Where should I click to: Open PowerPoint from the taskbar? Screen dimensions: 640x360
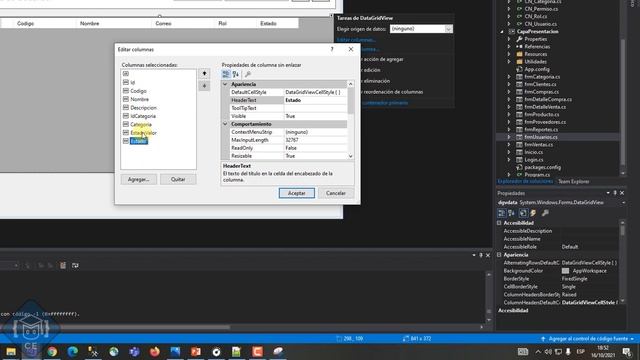coord(196,351)
